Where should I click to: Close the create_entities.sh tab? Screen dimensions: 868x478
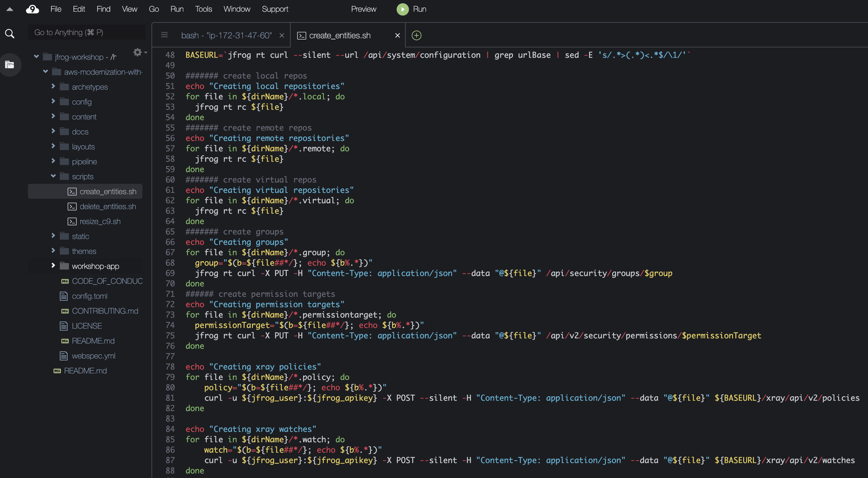pos(397,35)
